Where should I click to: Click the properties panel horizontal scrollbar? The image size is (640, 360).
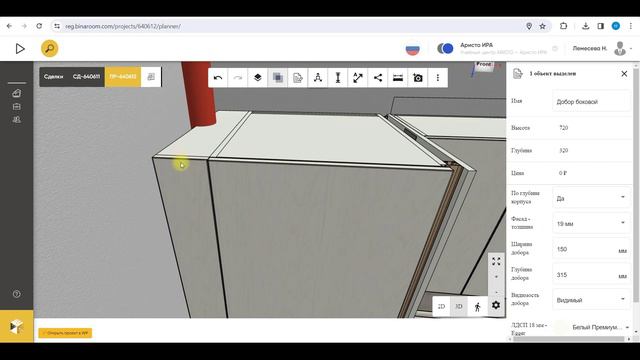click(569, 339)
